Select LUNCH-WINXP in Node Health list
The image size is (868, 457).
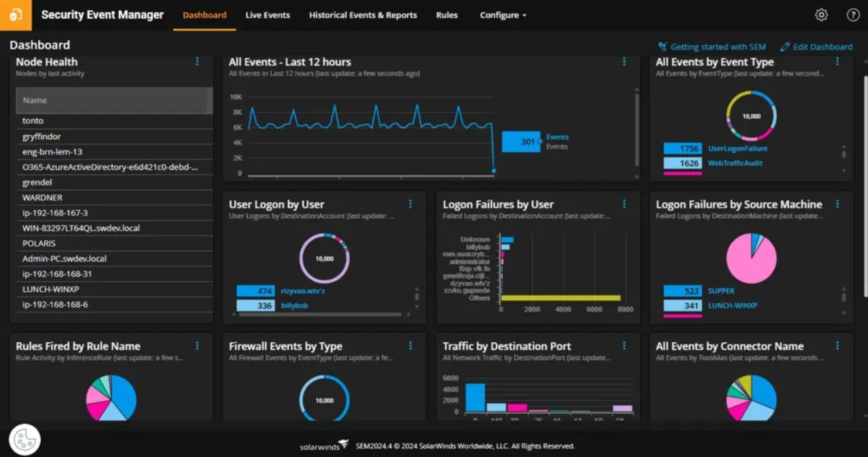(114, 289)
